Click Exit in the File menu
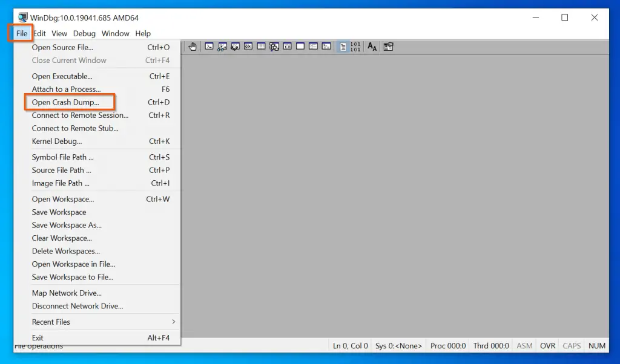620x364 pixels. click(x=38, y=338)
